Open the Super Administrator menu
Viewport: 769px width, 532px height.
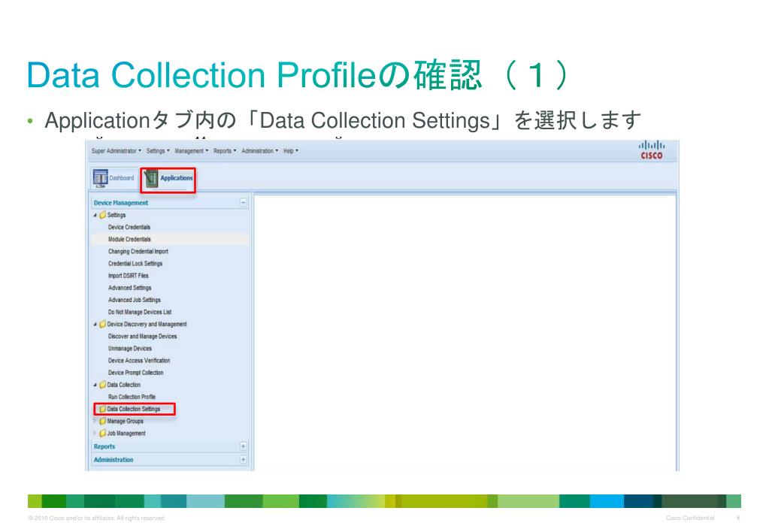click(117, 151)
